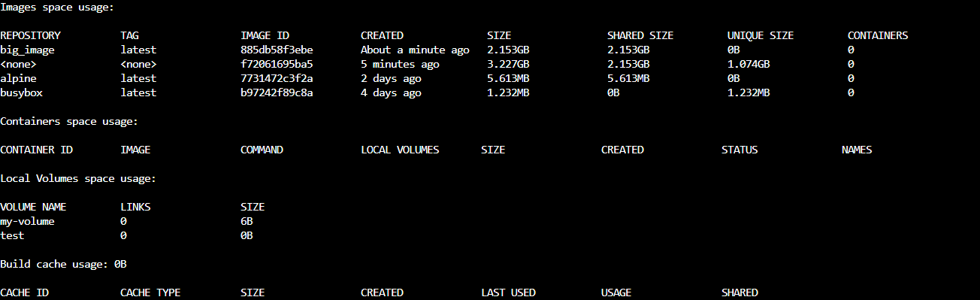Select containers count 0 in big_image row

tap(851, 50)
